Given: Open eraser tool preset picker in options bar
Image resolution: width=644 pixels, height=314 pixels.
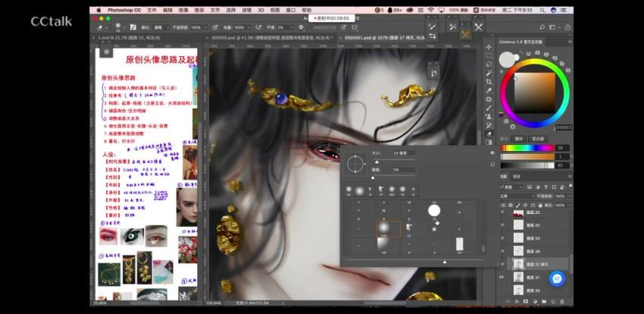Looking at the screenshot, I should coord(102,27).
